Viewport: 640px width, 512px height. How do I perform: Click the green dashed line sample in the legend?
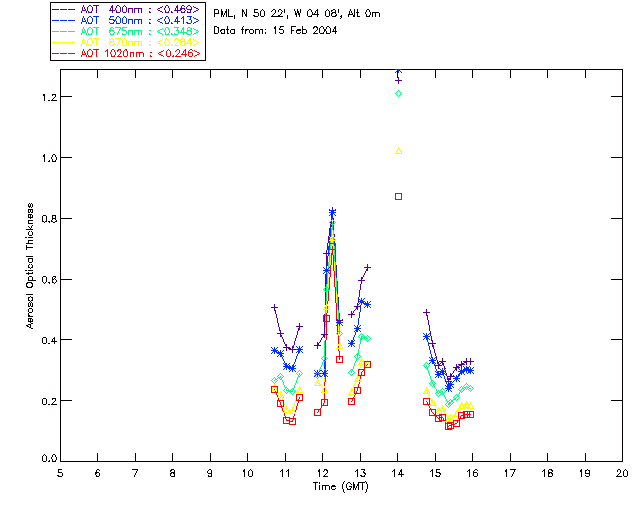point(63,31)
